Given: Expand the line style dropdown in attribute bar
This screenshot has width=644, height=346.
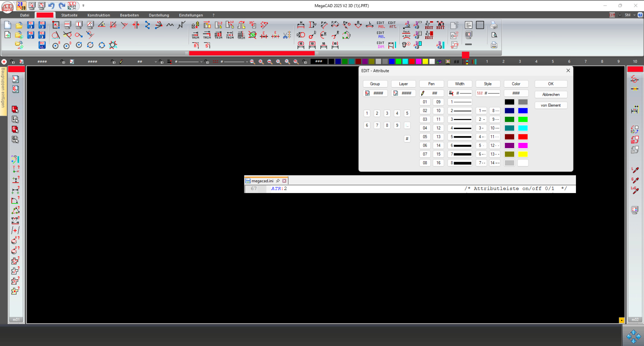Looking at the screenshot, I should click(247, 62).
